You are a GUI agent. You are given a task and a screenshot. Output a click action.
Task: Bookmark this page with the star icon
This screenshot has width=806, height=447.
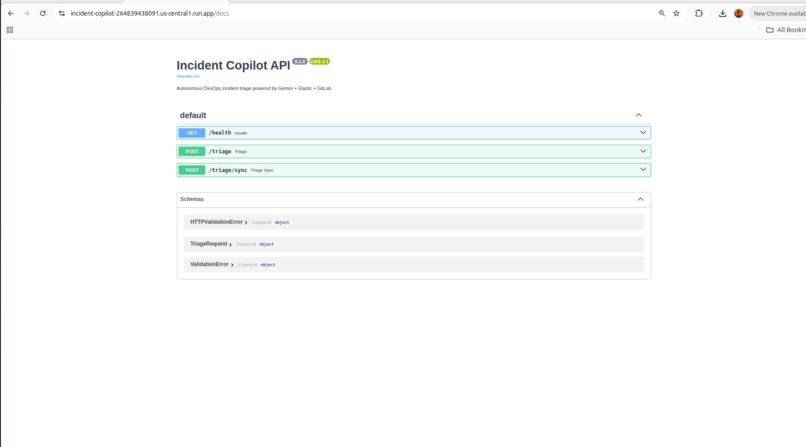click(x=676, y=13)
